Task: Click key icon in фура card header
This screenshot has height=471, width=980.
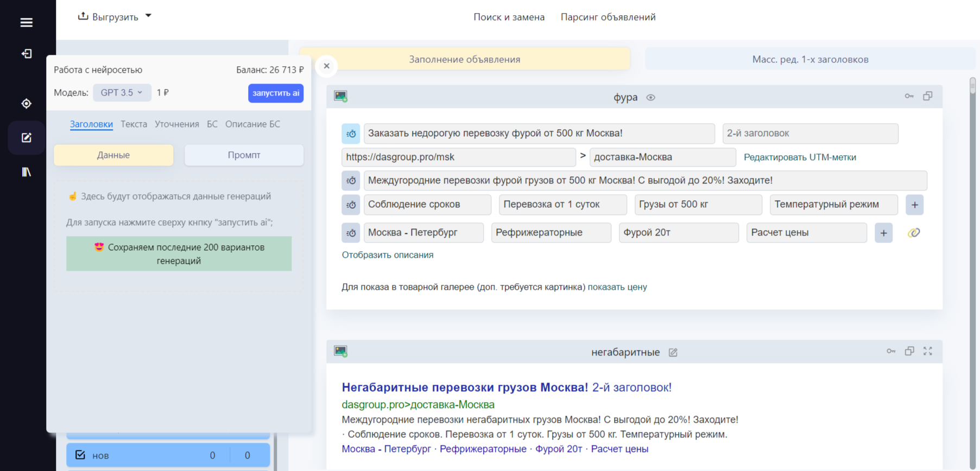Action: (x=909, y=96)
